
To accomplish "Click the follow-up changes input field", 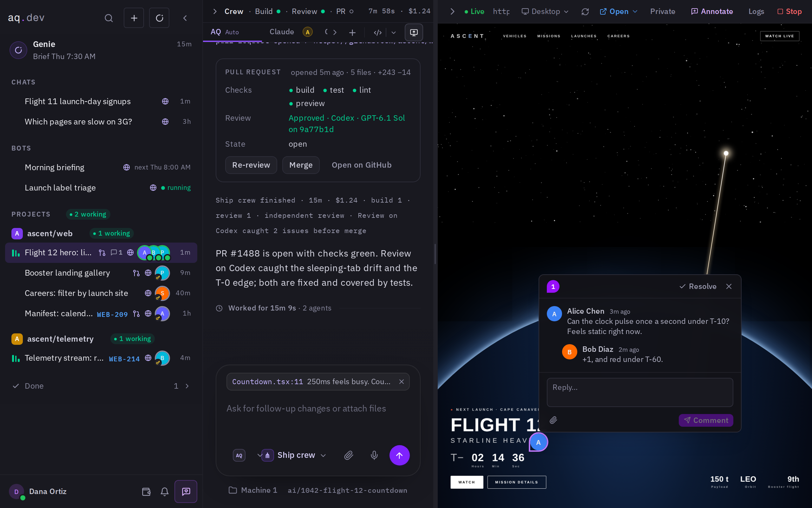I will (318, 408).
